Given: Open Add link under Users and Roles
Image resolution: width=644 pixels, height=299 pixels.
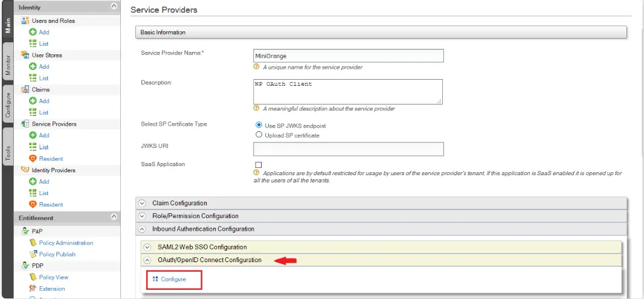Looking at the screenshot, I should (x=44, y=32).
